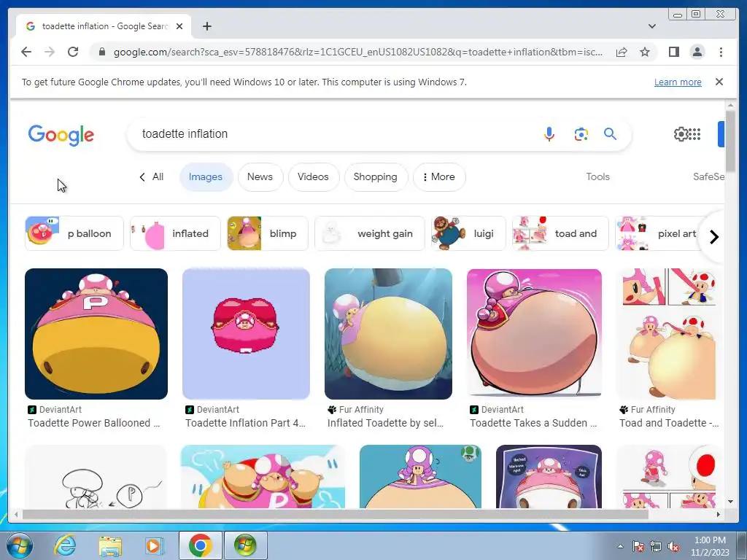
Task: Open the muted volume tray icon
Action: tap(673, 547)
